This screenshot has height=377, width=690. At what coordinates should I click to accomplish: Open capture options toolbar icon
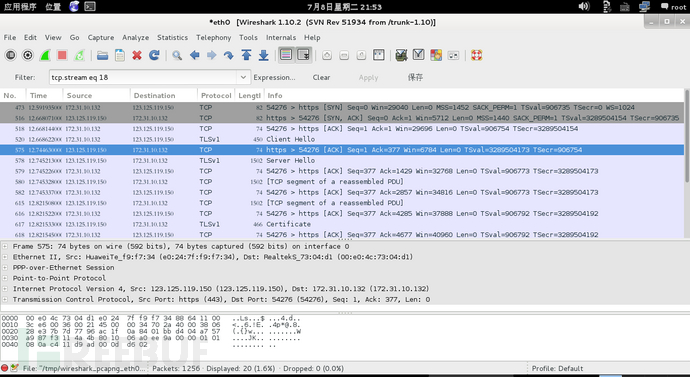28,55
